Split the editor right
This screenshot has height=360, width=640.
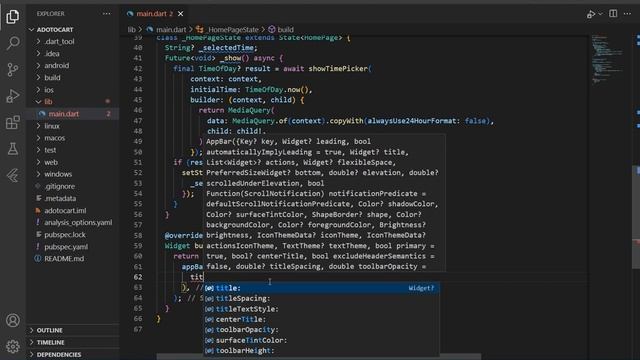613,13
